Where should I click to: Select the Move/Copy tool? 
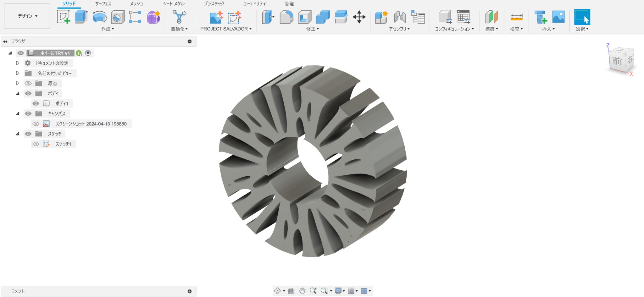[359, 17]
